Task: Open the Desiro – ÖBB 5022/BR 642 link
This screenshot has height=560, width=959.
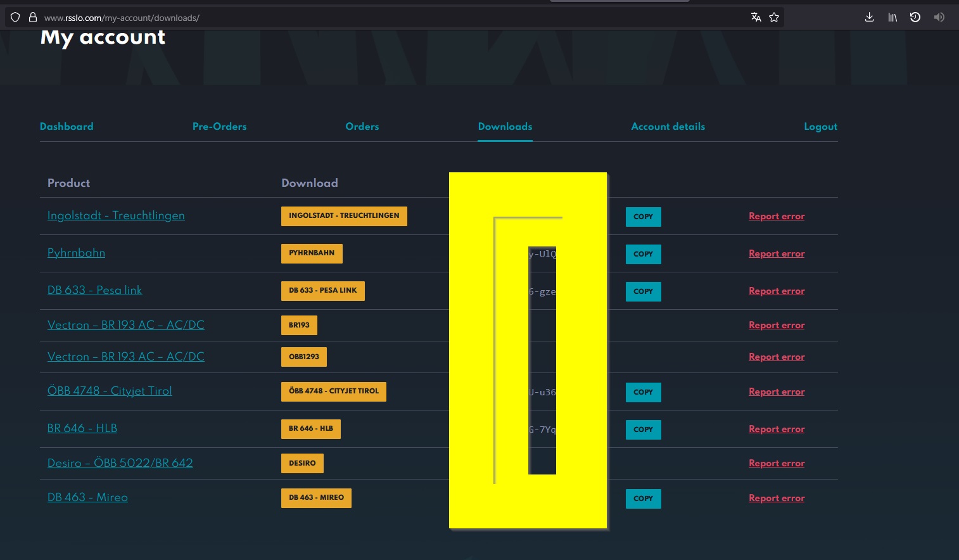Action: pos(120,463)
